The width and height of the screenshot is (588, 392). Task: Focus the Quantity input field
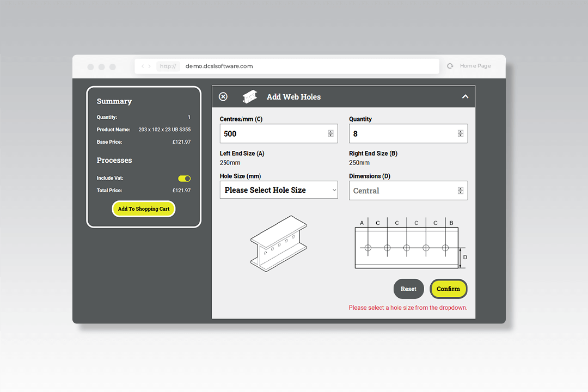[x=402, y=134]
